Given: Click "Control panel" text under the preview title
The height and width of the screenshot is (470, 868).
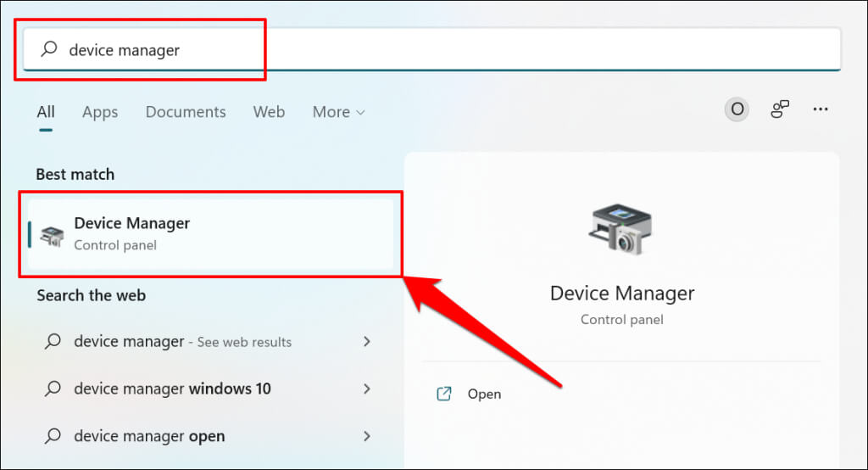Looking at the screenshot, I should (x=621, y=320).
